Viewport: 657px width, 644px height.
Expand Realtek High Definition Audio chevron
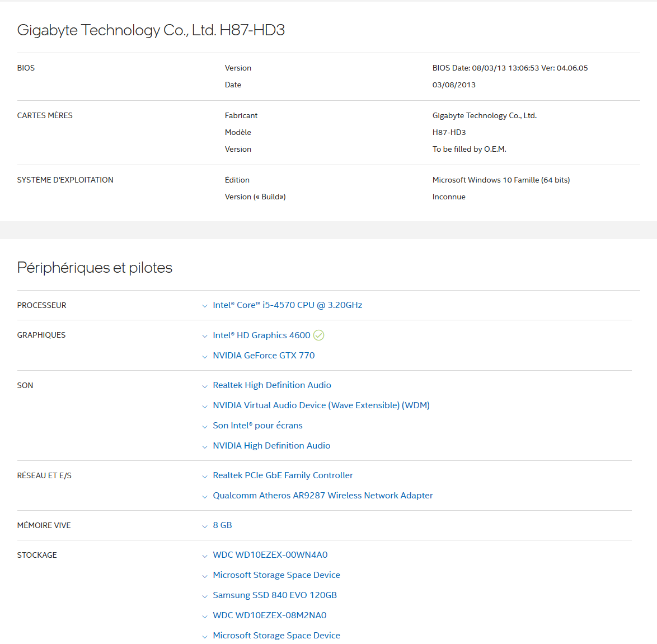pos(205,386)
